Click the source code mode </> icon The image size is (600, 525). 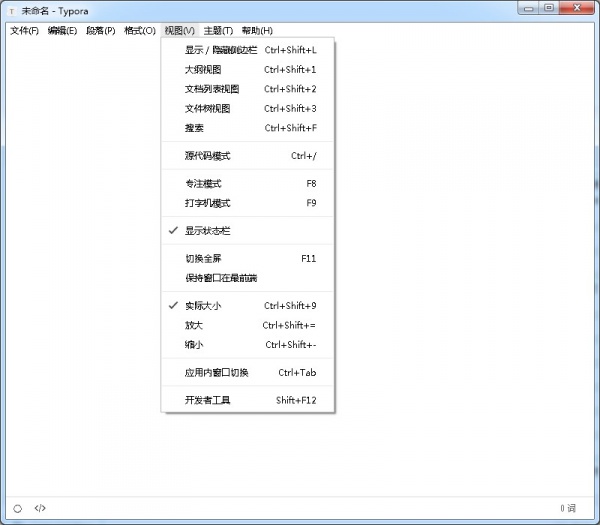click(x=40, y=508)
